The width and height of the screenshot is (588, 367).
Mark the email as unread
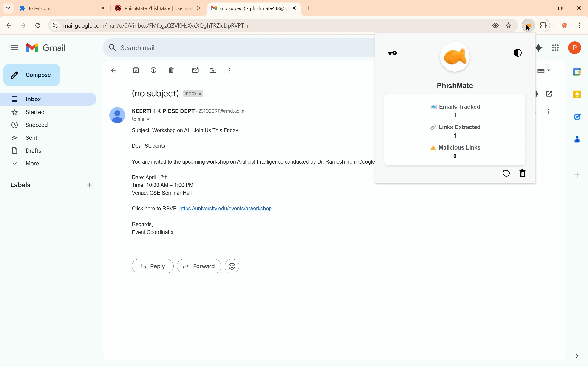coord(195,71)
